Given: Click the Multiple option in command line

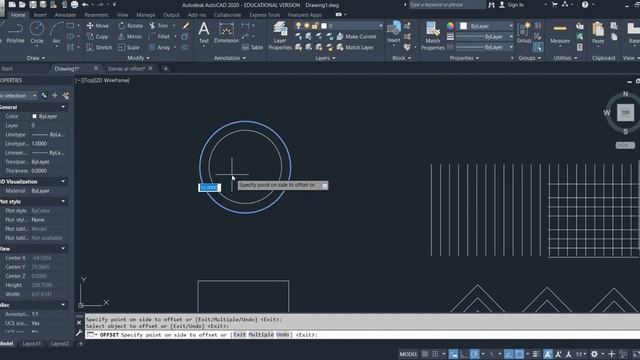Looking at the screenshot, I should click(x=261, y=335).
